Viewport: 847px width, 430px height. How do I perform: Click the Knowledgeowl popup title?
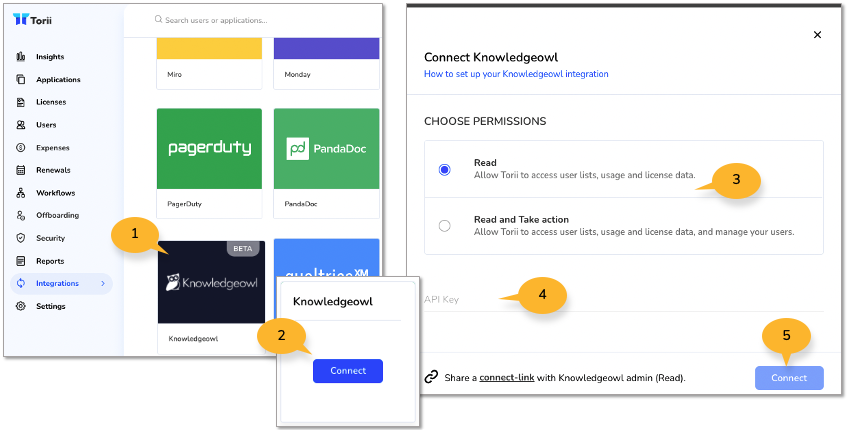coord(333,301)
